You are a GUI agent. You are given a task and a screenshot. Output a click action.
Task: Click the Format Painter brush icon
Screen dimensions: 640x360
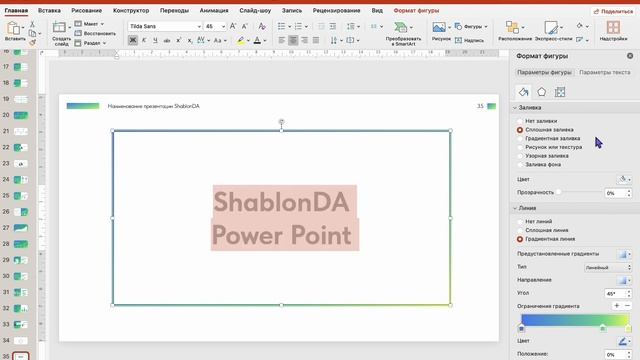pyautogui.click(x=33, y=42)
